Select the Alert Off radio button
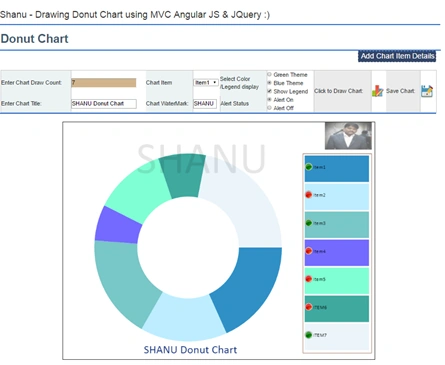445x365 pixels. 269,108
